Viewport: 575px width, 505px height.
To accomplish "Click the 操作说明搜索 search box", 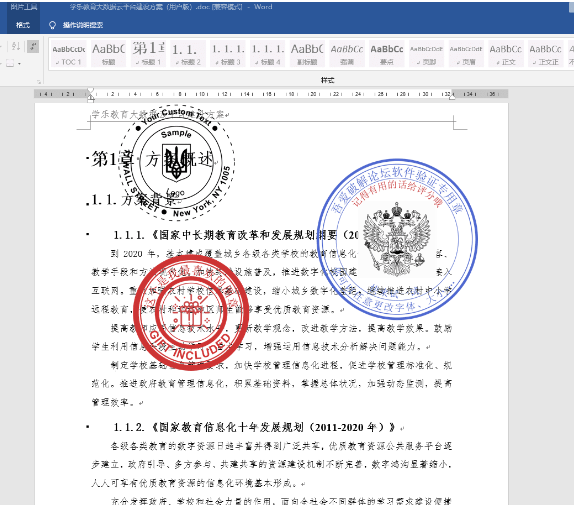I will 83,25.
